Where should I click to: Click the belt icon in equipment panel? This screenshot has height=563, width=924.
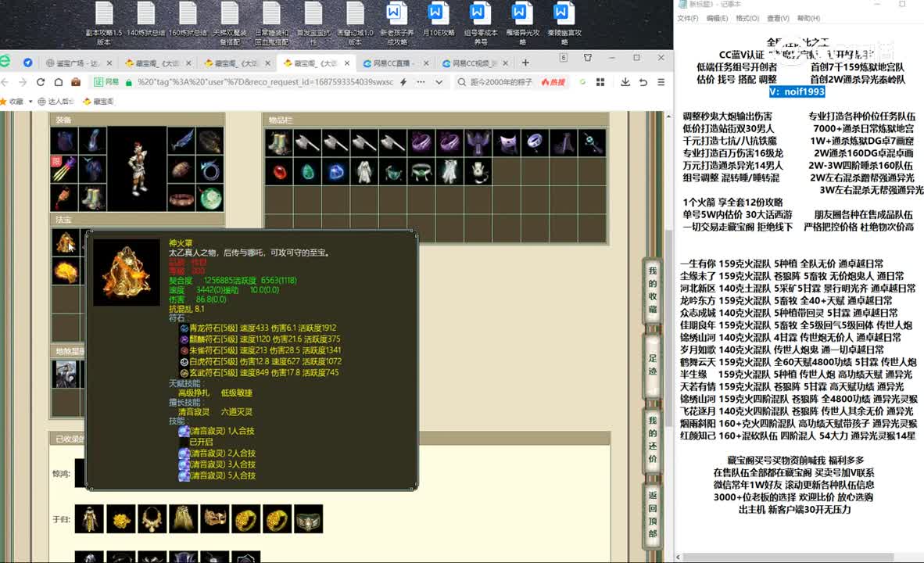click(181, 198)
